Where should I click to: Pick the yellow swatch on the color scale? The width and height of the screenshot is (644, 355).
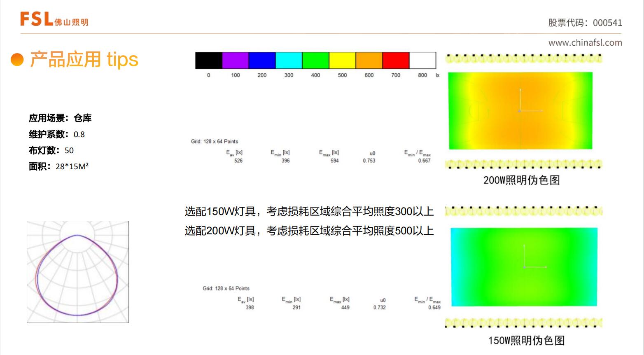(342, 61)
